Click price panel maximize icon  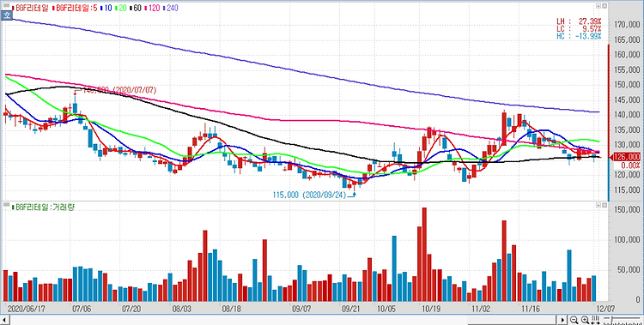coord(598,6)
